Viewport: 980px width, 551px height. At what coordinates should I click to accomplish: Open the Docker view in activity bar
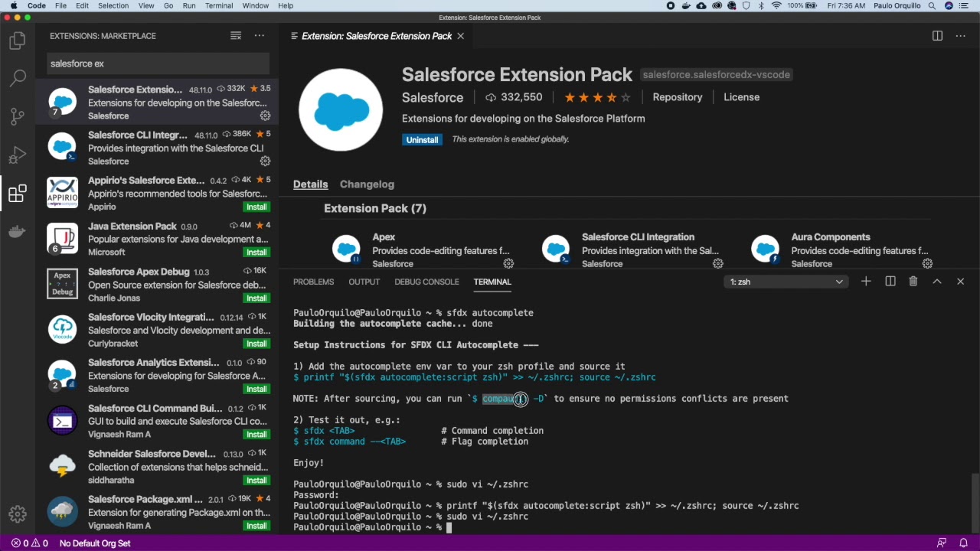[17, 232]
